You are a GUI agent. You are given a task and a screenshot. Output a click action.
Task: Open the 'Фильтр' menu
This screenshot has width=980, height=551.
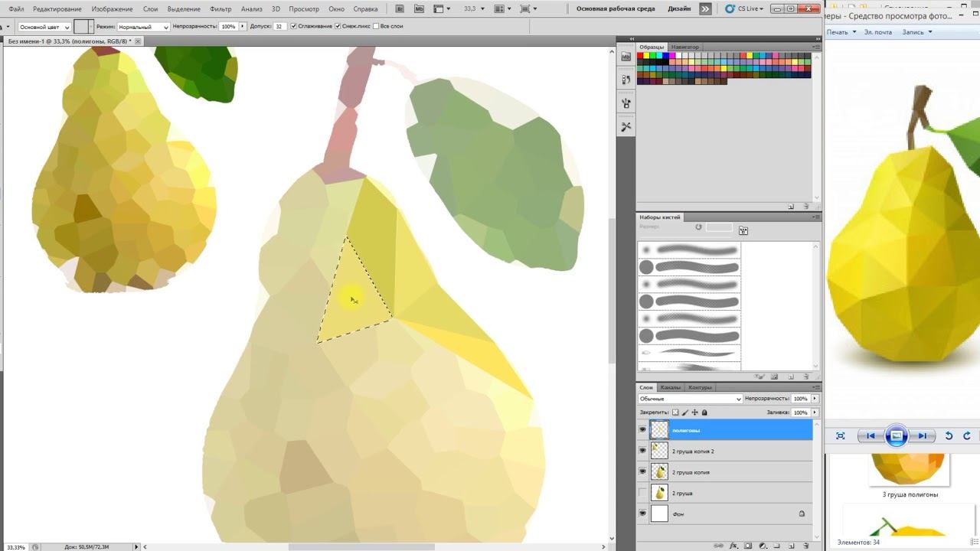click(220, 9)
